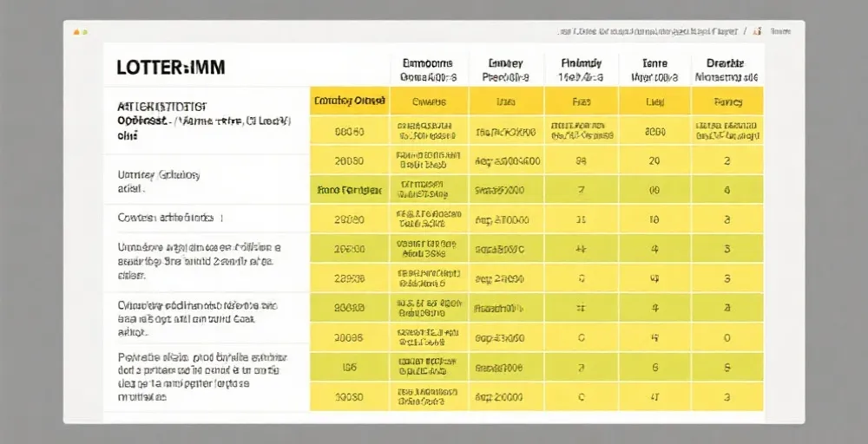The width and height of the screenshot is (868, 444).
Task: Click the text link beside the top-right icon
Action: 780,31
